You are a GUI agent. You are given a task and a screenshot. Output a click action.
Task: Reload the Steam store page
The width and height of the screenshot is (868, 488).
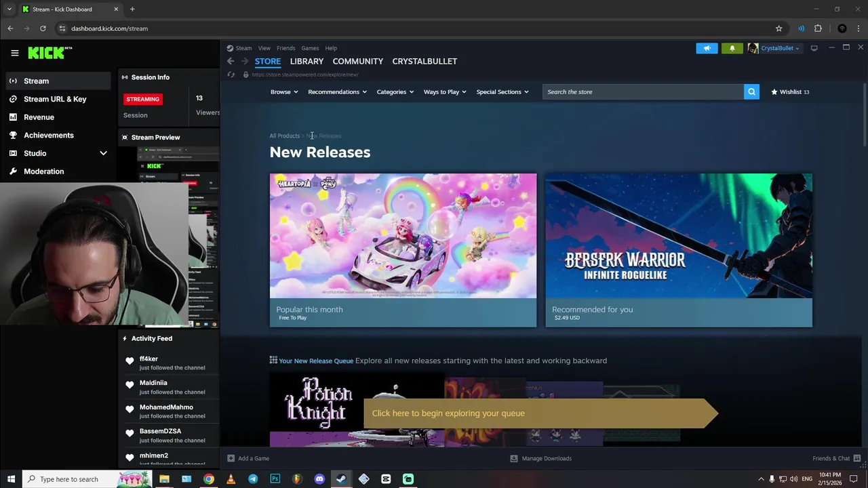pyautogui.click(x=231, y=75)
